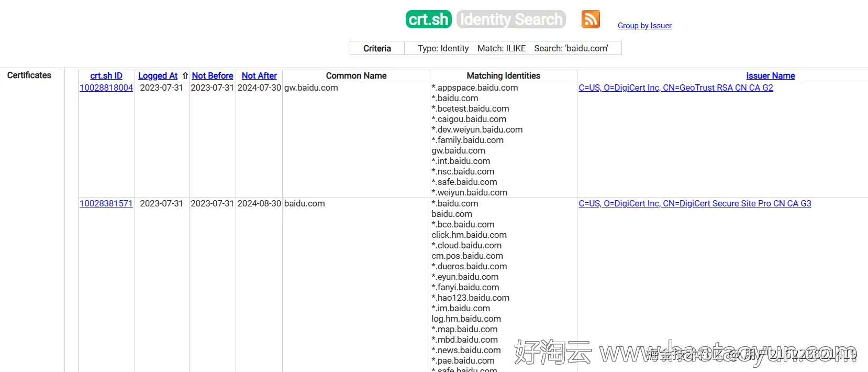The height and width of the screenshot is (372, 868).
Task: Sort certificates by Not After
Action: click(x=259, y=76)
